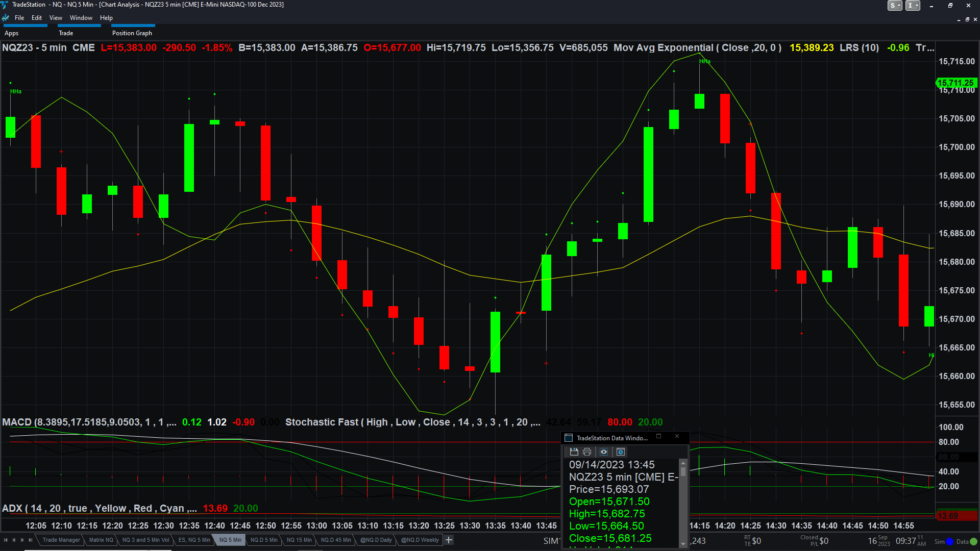The width and height of the screenshot is (980, 551).
Task: Switch to ES, NQ 5 Min tab
Action: tap(194, 540)
